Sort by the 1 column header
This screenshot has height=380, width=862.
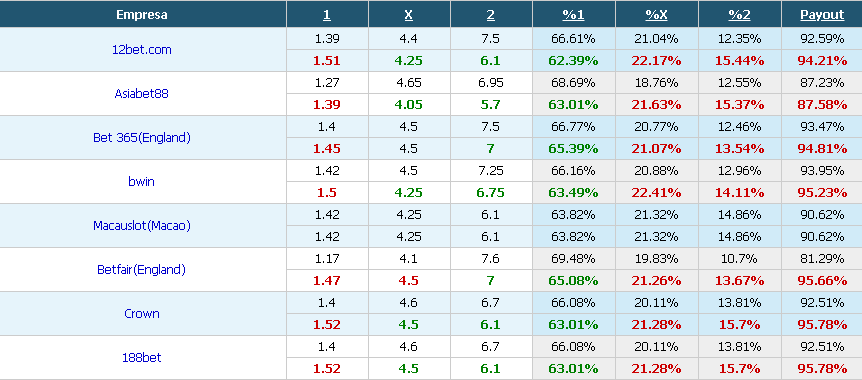click(327, 15)
